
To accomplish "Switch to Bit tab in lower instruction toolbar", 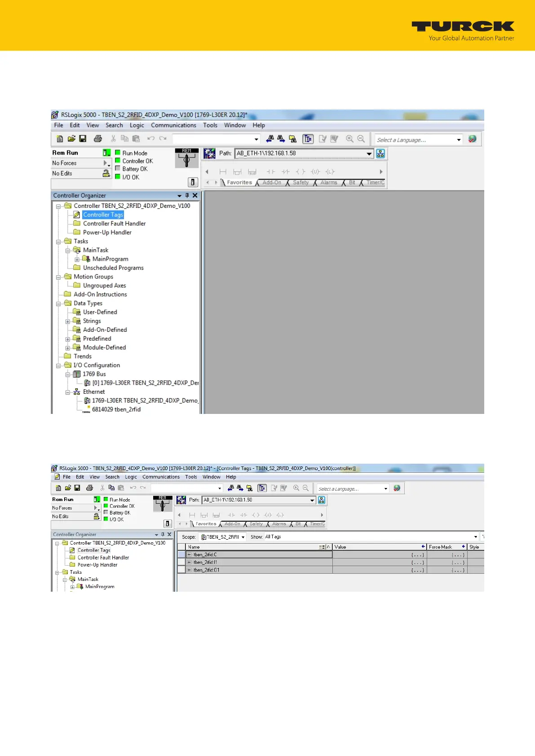I will pos(298,524).
